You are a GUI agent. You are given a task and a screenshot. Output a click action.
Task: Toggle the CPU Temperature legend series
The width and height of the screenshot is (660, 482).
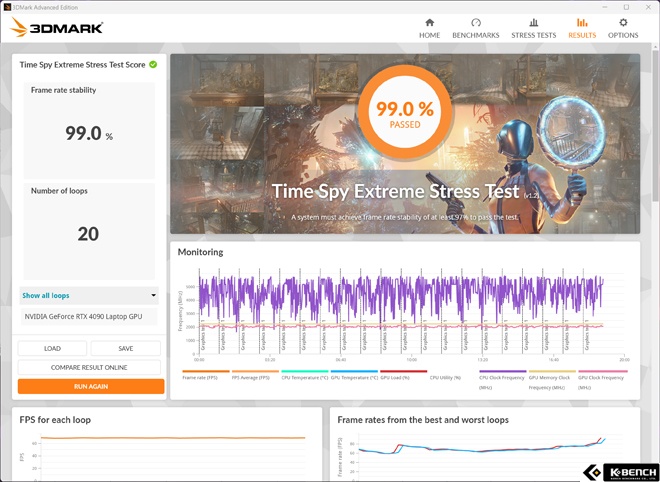pos(305,375)
